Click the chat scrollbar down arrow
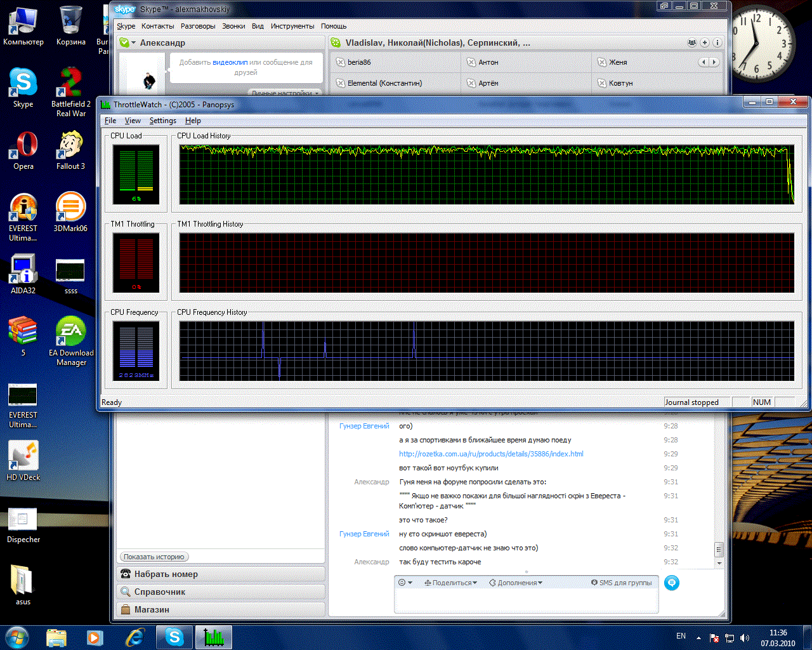This screenshot has height=650, width=812. tap(719, 563)
